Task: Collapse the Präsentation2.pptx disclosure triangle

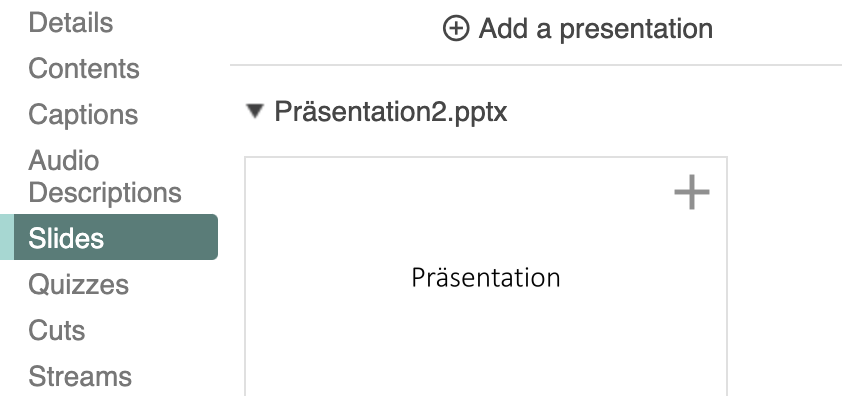Action: click(x=255, y=111)
